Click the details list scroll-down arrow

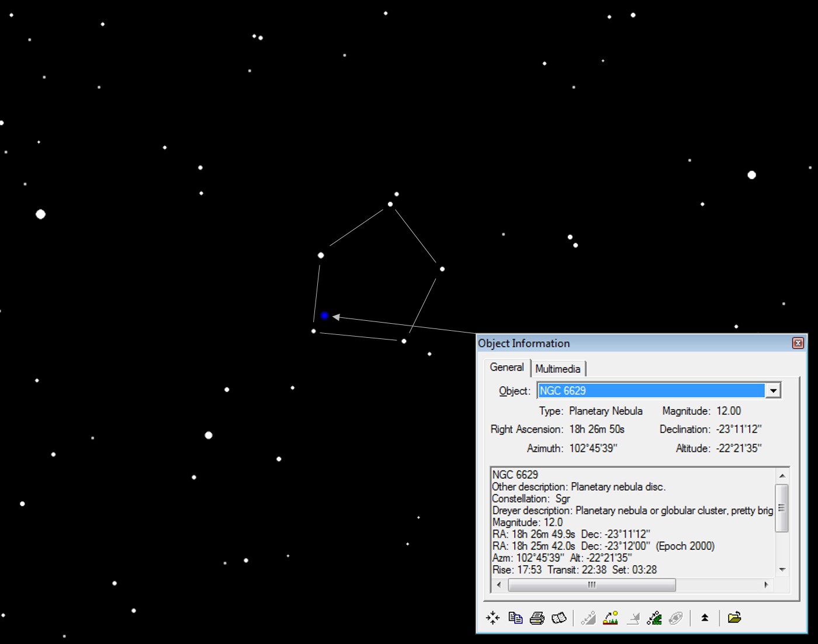782,569
